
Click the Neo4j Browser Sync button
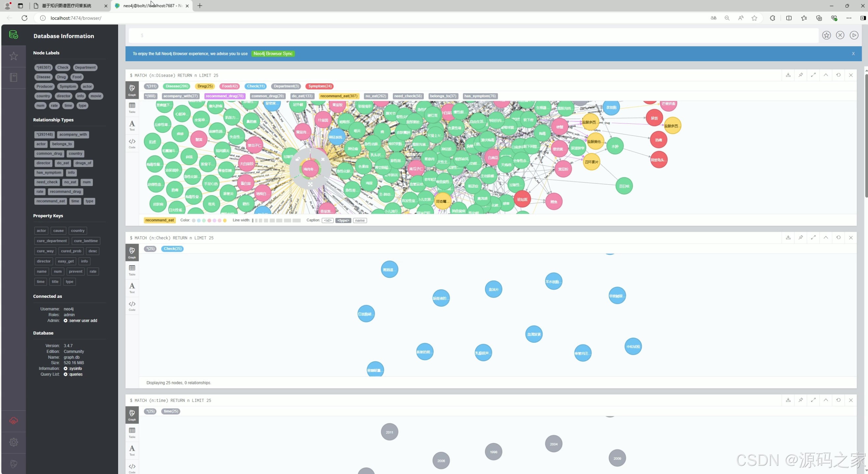click(273, 54)
